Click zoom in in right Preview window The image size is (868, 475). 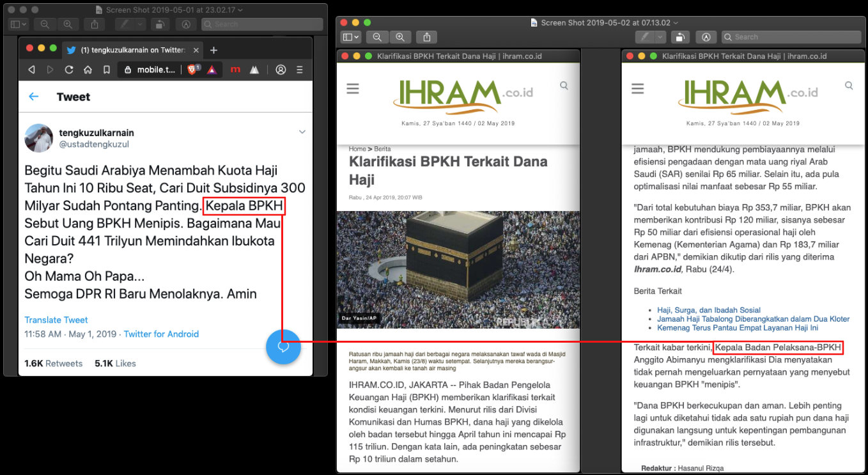(x=400, y=37)
